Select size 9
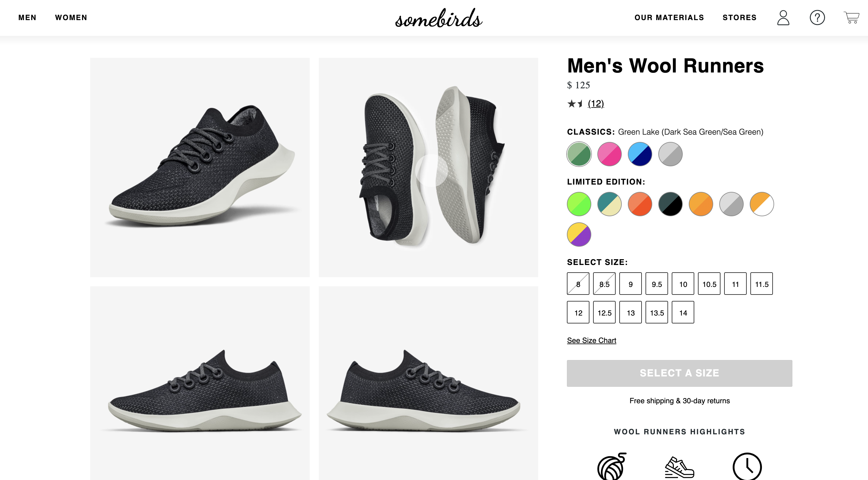868x480 pixels. point(631,284)
